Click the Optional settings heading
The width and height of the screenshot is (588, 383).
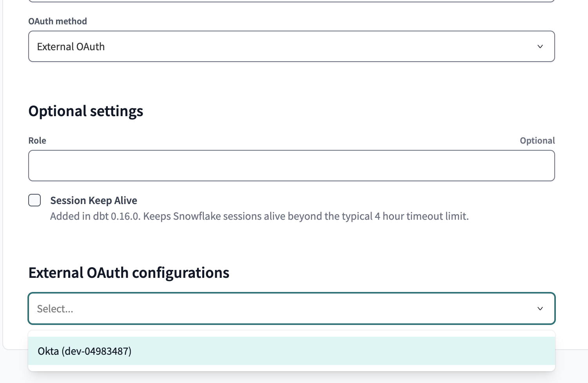[x=85, y=111]
